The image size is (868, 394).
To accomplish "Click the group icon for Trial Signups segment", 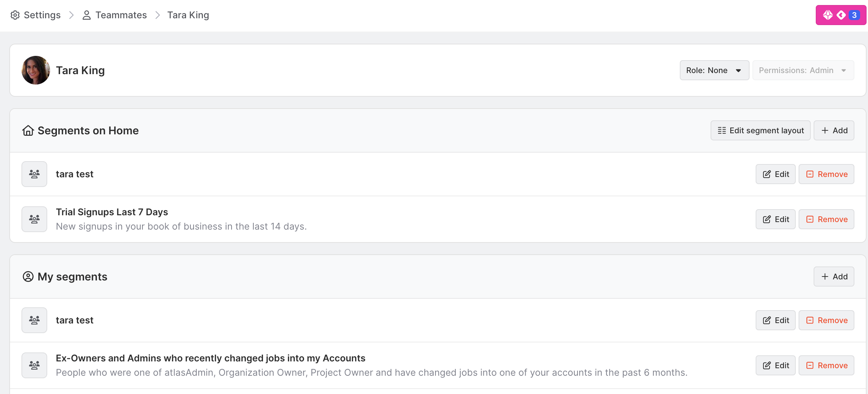I will 34,219.
